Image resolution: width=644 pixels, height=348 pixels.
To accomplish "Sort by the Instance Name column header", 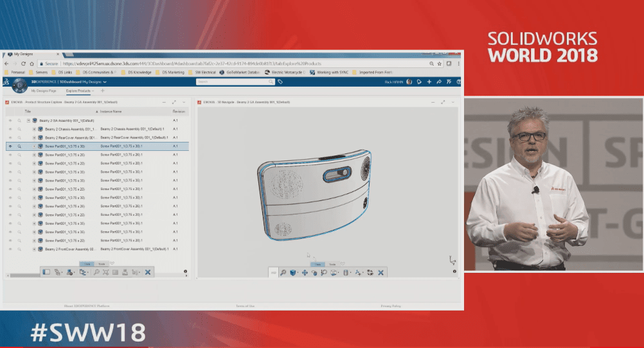I will pyautogui.click(x=111, y=112).
